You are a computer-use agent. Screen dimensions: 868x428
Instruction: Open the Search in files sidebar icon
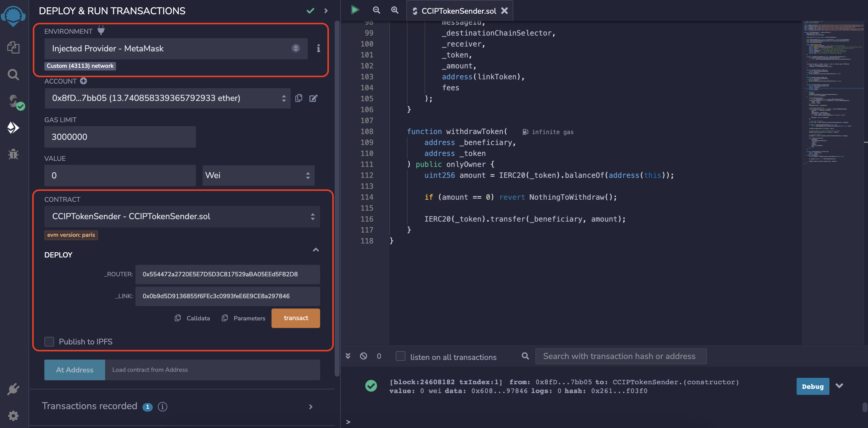pyautogui.click(x=13, y=74)
